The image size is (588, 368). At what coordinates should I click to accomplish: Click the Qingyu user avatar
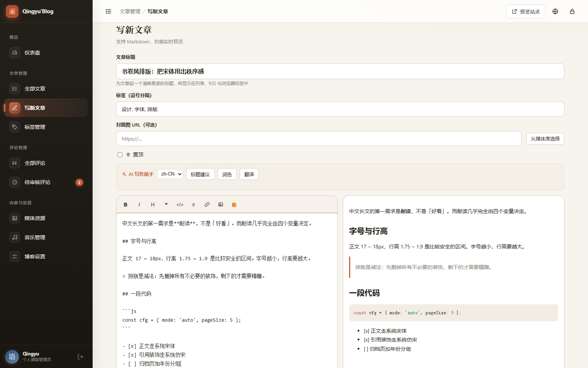click(12, 357)
